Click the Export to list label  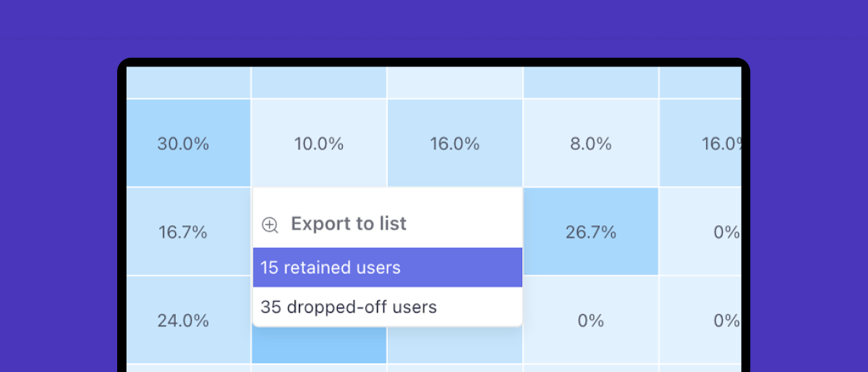[x=349, y=224]
